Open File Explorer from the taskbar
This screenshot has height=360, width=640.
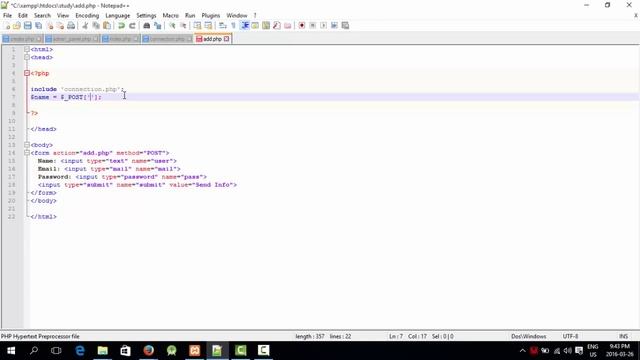coord(103,351)
